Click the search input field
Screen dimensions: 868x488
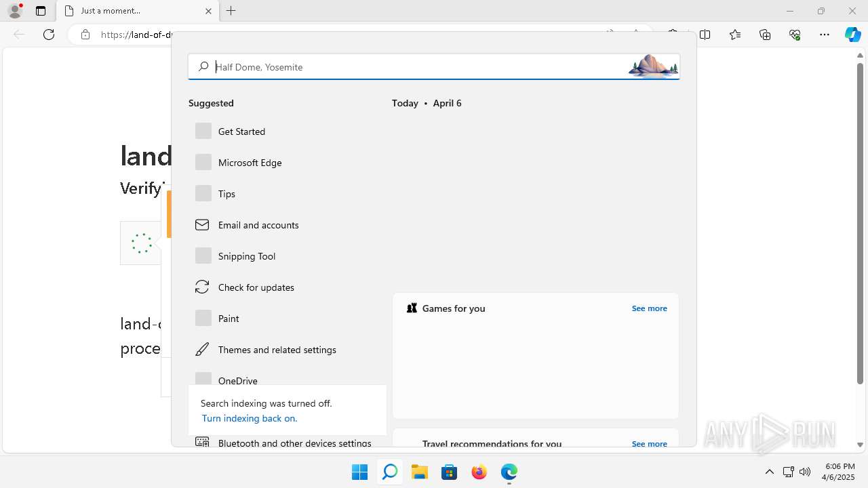[434, 66]
